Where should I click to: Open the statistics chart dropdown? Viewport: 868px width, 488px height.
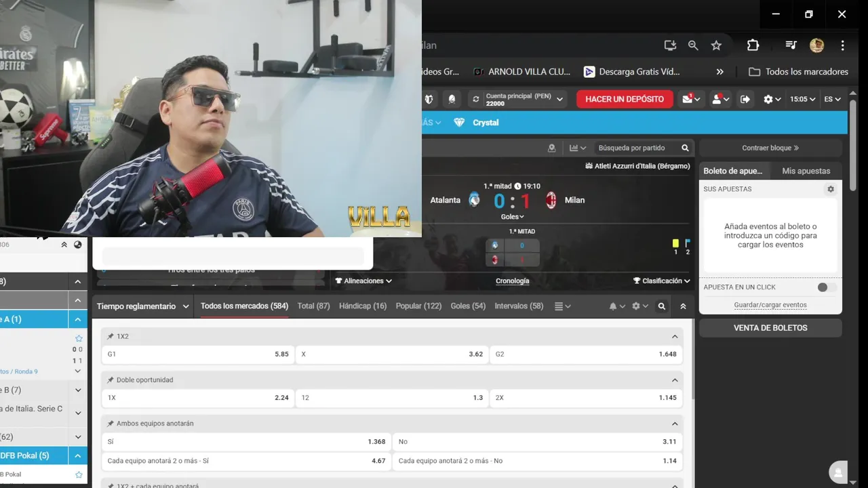(x=578, y=148)
